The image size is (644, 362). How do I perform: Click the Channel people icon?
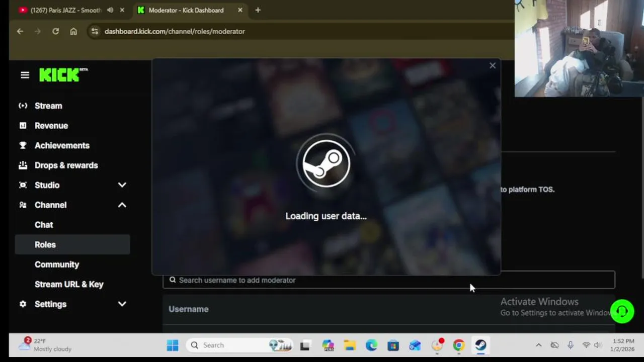pos(23,205)
